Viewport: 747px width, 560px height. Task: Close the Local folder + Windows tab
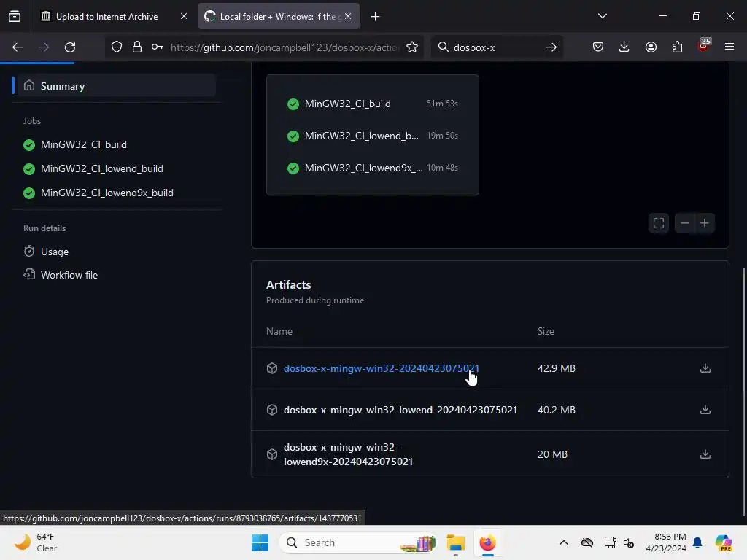(348, 17)
